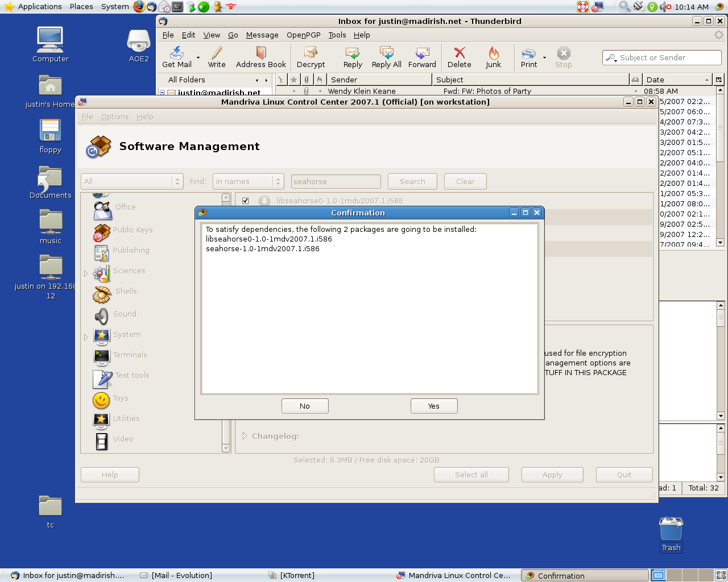Click Write to compose in Thunderbird
The image size is (728, 582).
coord(217,57)
